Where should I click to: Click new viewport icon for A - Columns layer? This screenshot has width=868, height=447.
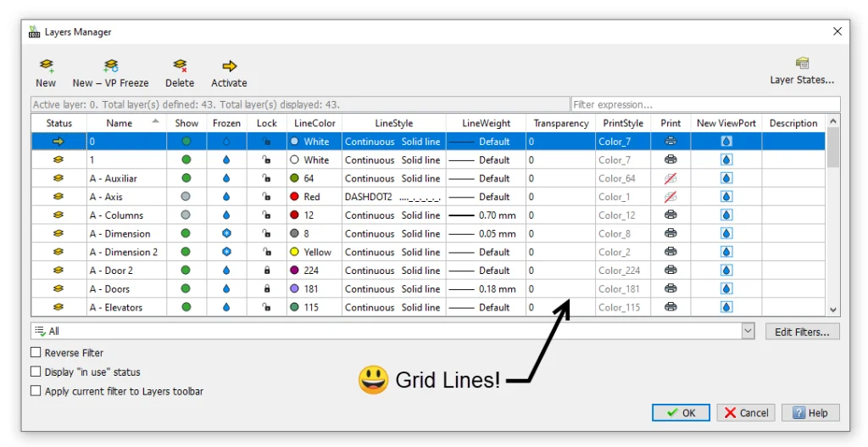coord(726,215)
